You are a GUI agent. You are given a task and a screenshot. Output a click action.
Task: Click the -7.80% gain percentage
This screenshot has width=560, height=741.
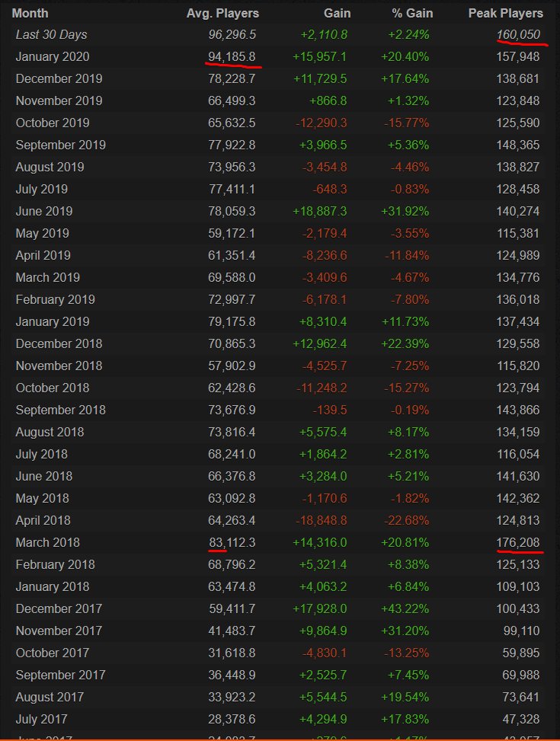(x=410, y=299)
